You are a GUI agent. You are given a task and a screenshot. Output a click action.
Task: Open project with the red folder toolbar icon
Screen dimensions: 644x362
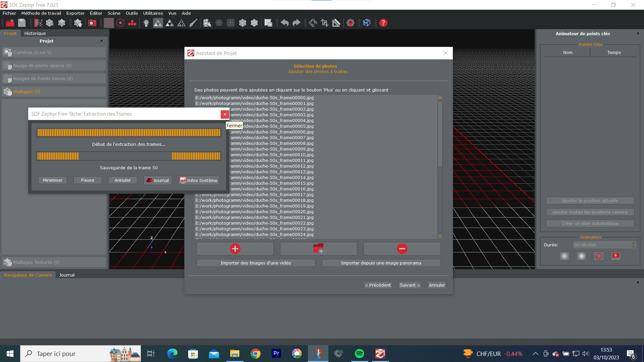[10, 23]
